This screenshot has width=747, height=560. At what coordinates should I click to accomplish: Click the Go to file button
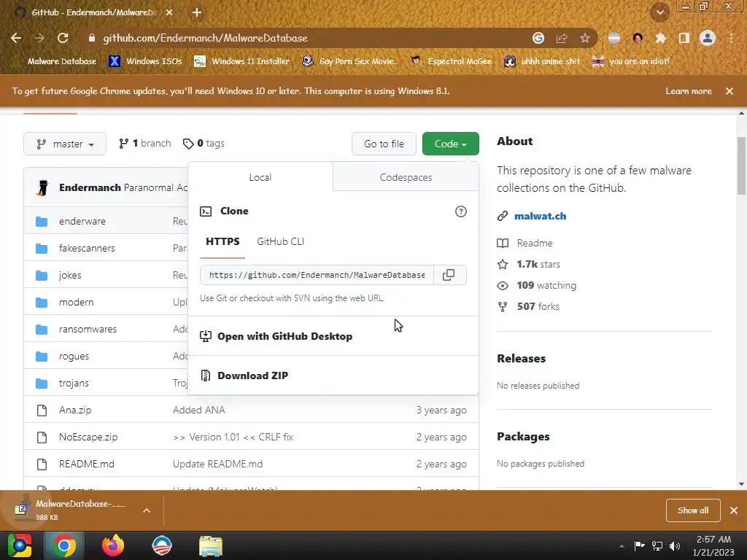coord(384,144)
